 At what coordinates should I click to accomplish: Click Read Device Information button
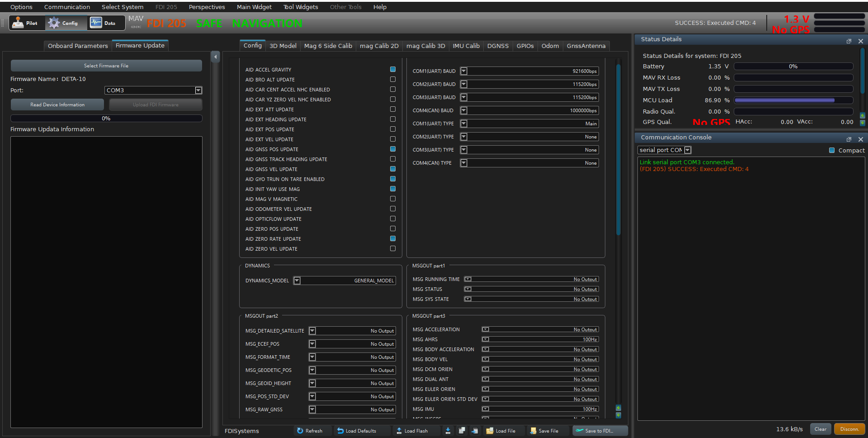click(x=57, y=105)
